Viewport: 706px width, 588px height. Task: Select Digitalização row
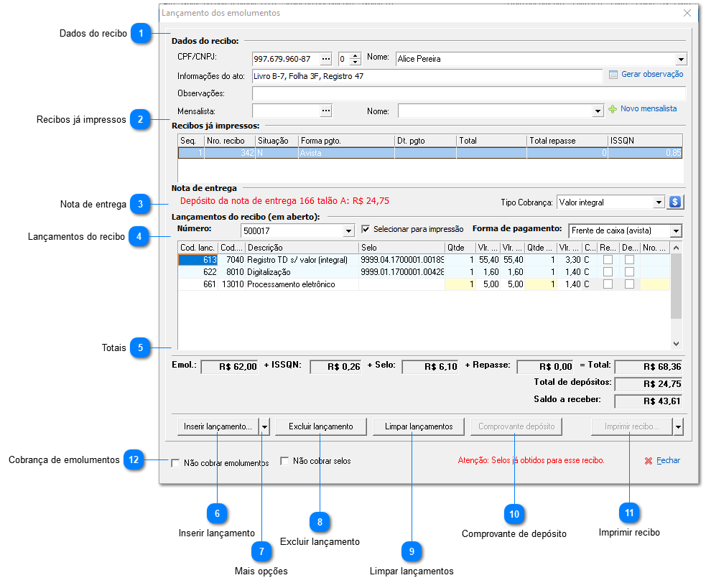[424, 272]
